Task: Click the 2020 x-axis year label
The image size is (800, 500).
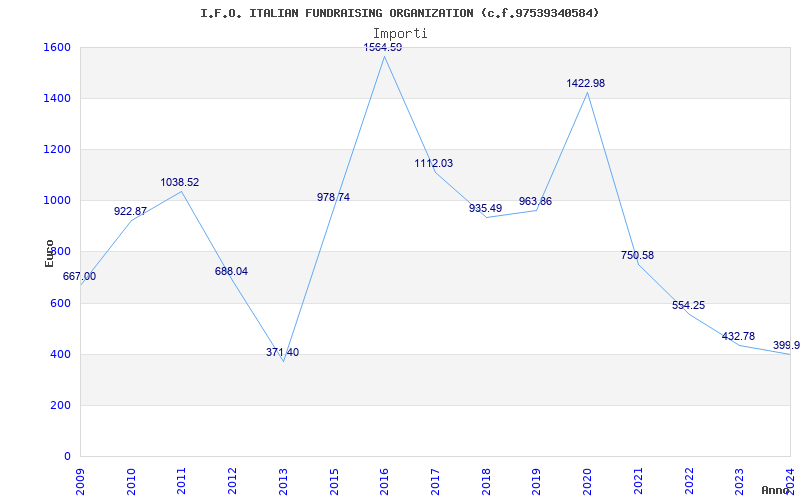Action: tap(587, 481)
